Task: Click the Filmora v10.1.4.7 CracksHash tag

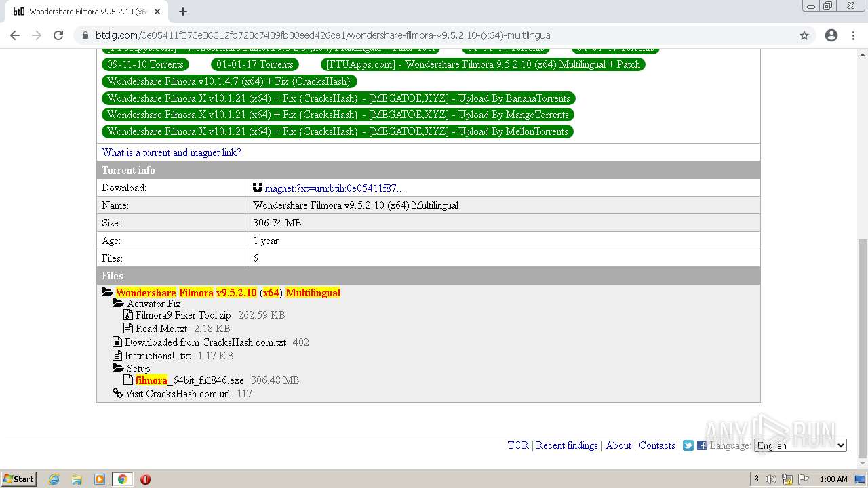Action: [x=229, y=81]
